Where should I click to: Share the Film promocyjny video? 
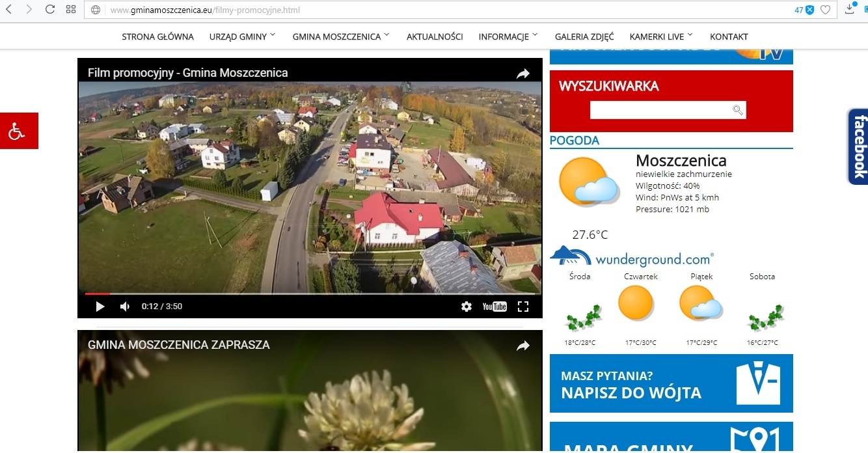coord(523,74)
